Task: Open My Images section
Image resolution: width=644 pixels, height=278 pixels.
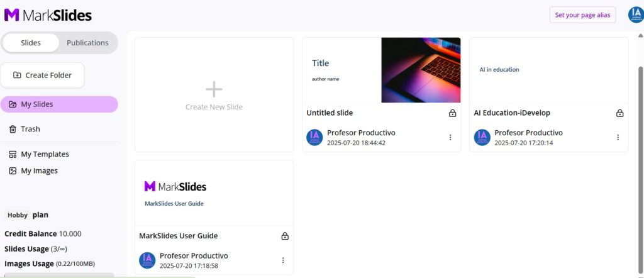Action: [33, 171]
